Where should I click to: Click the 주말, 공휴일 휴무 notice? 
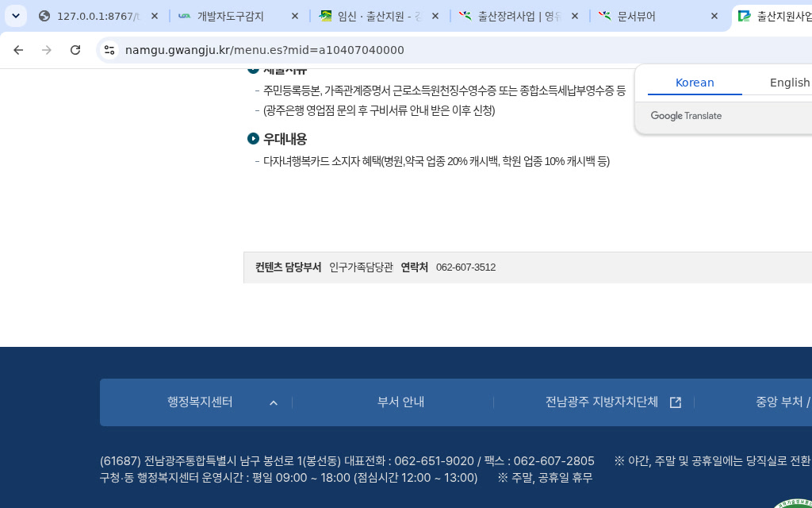[545, 477]
